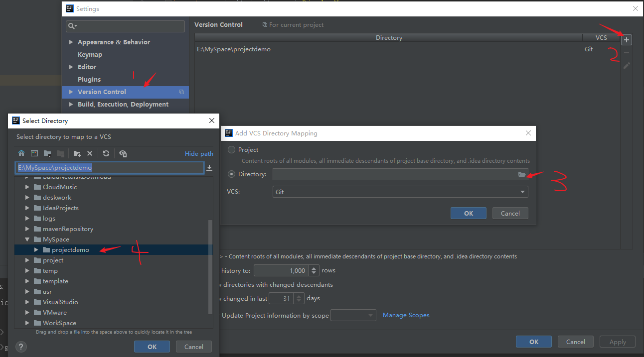
Task: Click the Settings search field
Action: pyautogui.click(x=126, y=26)
